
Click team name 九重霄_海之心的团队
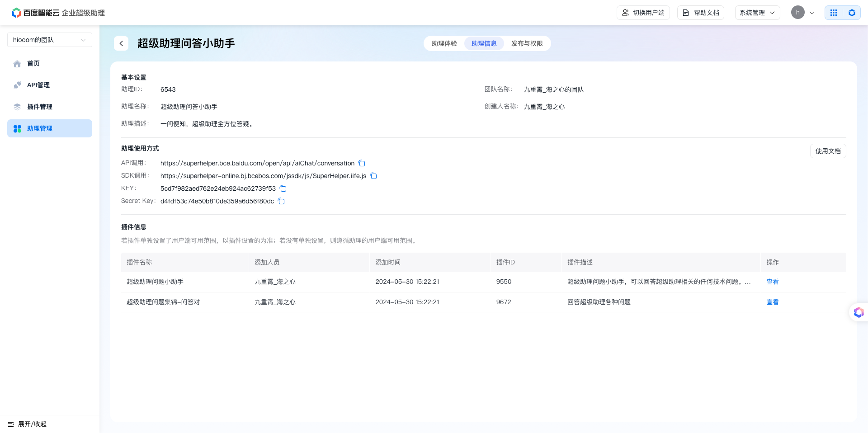coord(554,89)
